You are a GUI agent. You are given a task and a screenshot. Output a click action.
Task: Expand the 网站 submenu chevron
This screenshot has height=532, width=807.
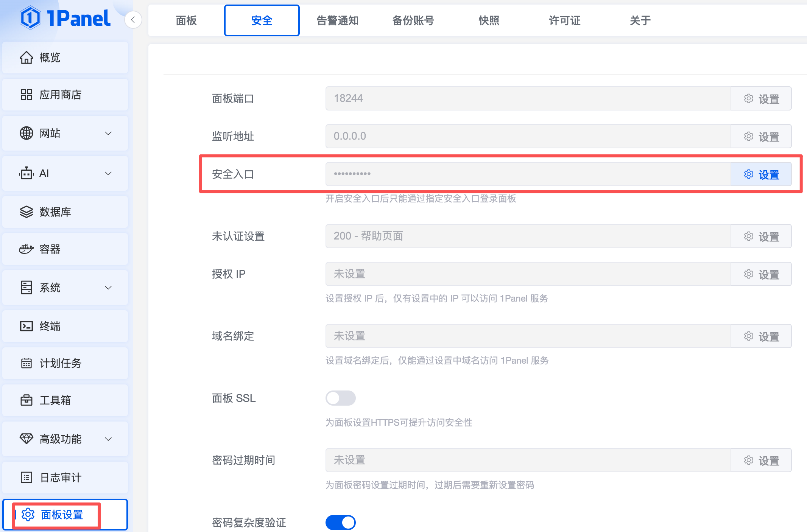point(108,133)
